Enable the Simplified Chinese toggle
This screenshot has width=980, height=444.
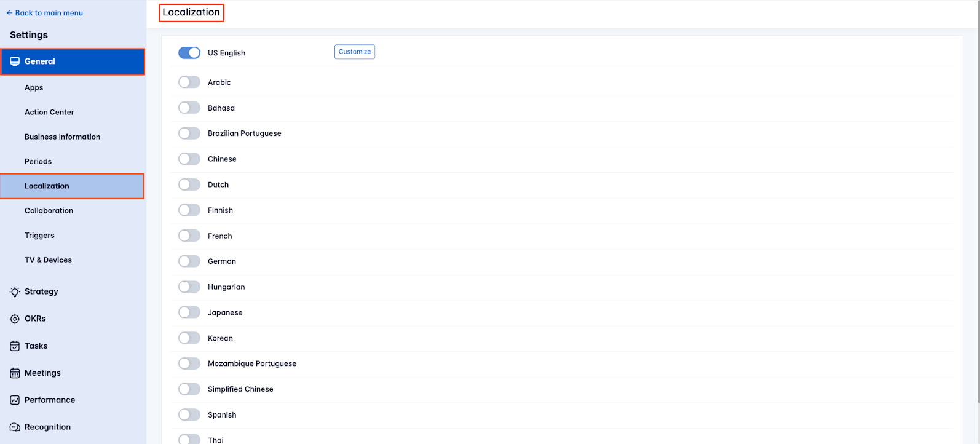click(x=189, y=389)
